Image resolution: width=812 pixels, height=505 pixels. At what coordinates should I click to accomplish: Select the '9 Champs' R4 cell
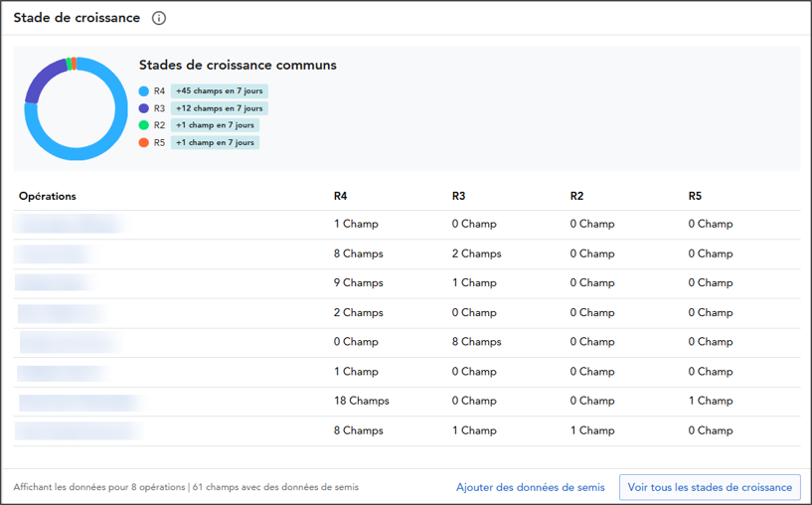click(x=359, y=282)
